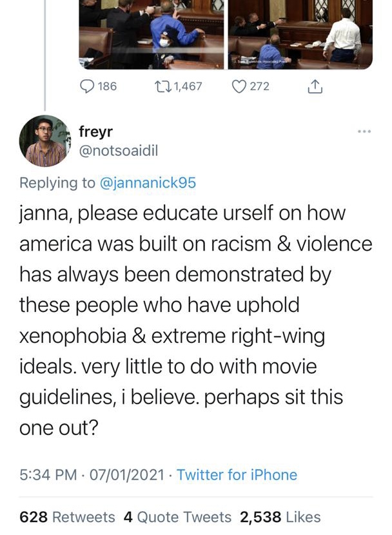Click the 5:34 PM · 07/01/2021 timestamp
392x535 pixels.
(x=93, y=475)
